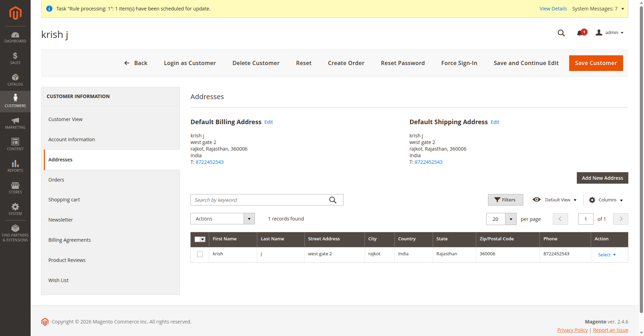Viewport: 644px width, 336px height.
Task: Click Login as Customer
Action: pyautogui.click(x=190, y=63)
